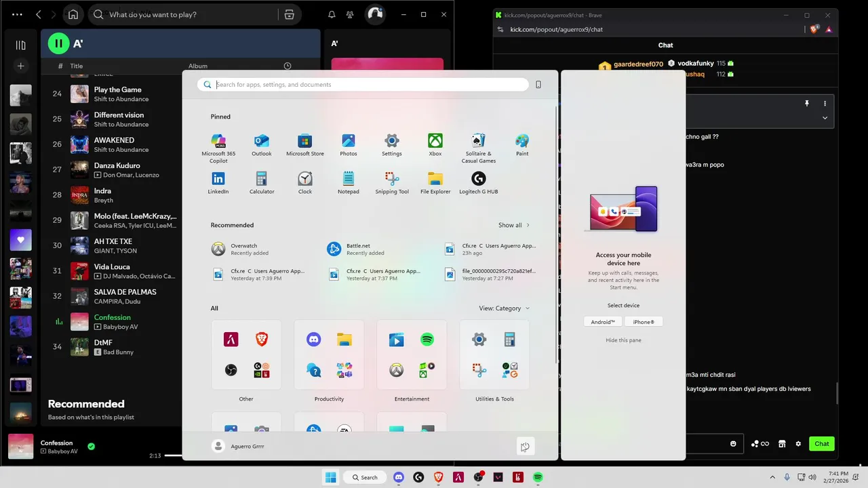Open Spotify Friend Activity icon
Image resolution: width=868 pixels, height=488 pixels.
[x=350, y=14]
